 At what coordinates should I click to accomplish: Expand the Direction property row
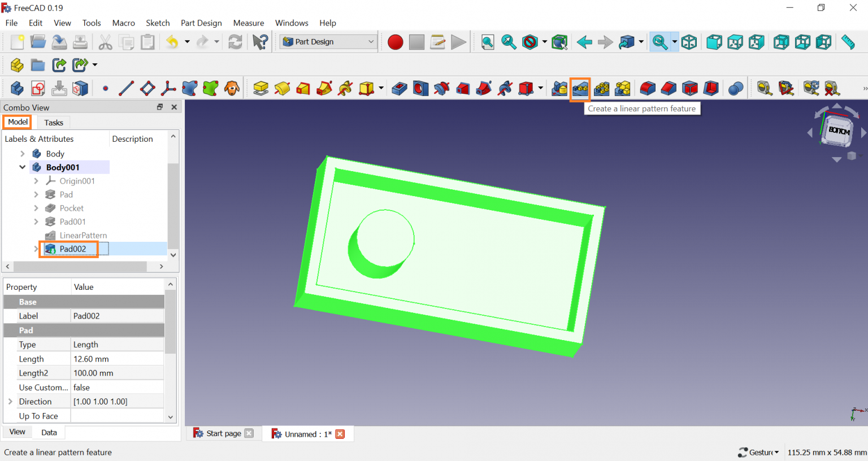pos(10,402)
